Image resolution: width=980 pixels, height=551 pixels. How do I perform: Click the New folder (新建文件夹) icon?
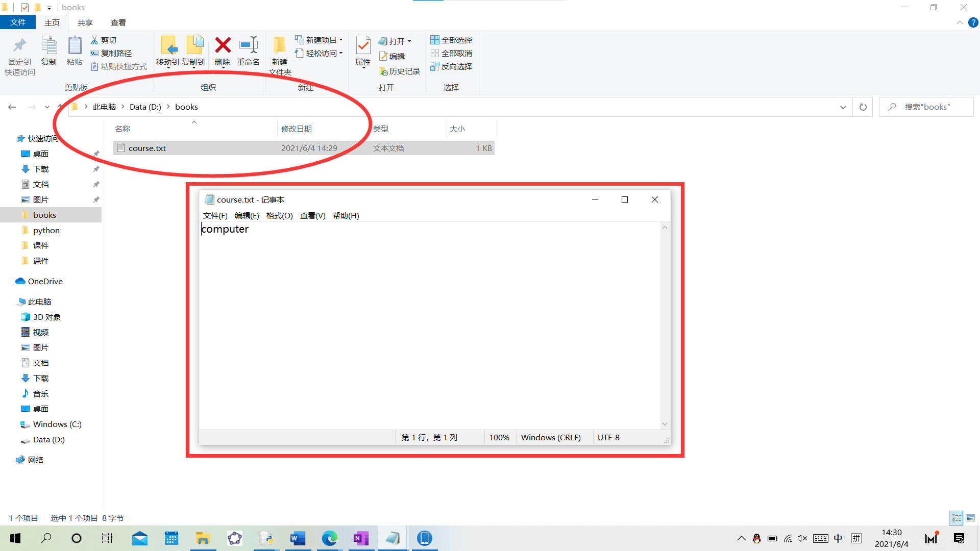click(x=279, y=45)
